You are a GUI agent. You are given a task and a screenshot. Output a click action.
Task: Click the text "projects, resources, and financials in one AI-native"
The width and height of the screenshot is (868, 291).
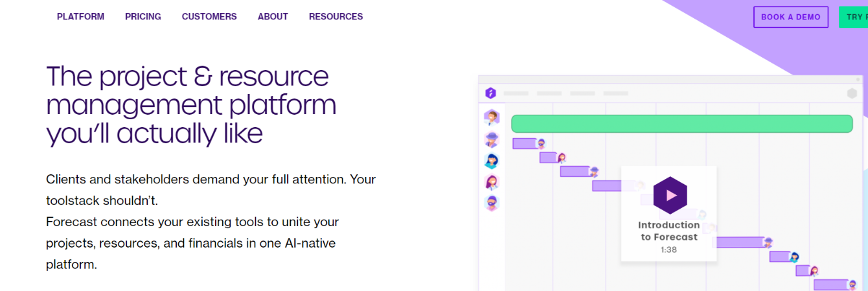pyautogui.click(x=191, y=243)
